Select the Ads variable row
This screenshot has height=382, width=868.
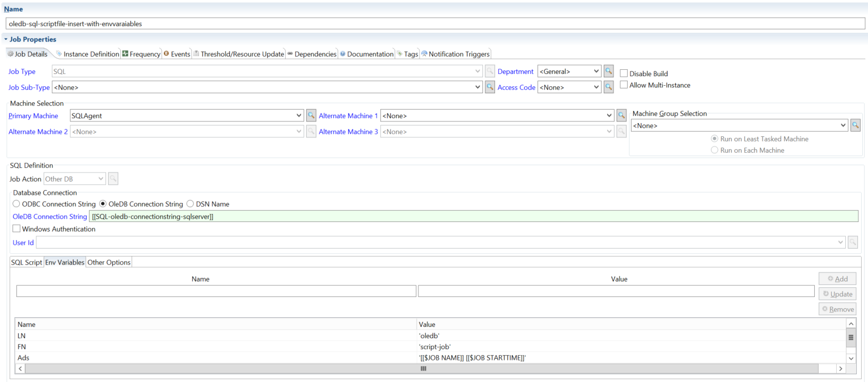pos(430,358)
